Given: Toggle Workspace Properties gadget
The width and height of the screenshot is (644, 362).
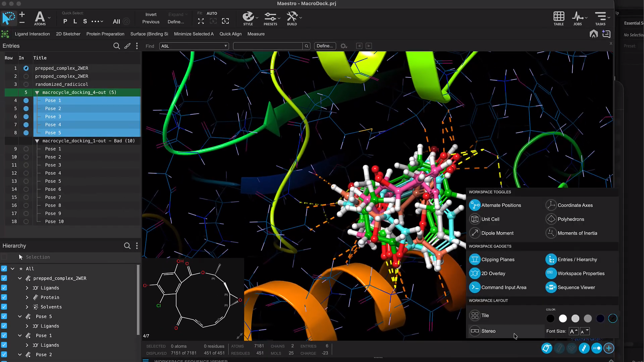Looking at the screenshot, I should tap(575, 274).
